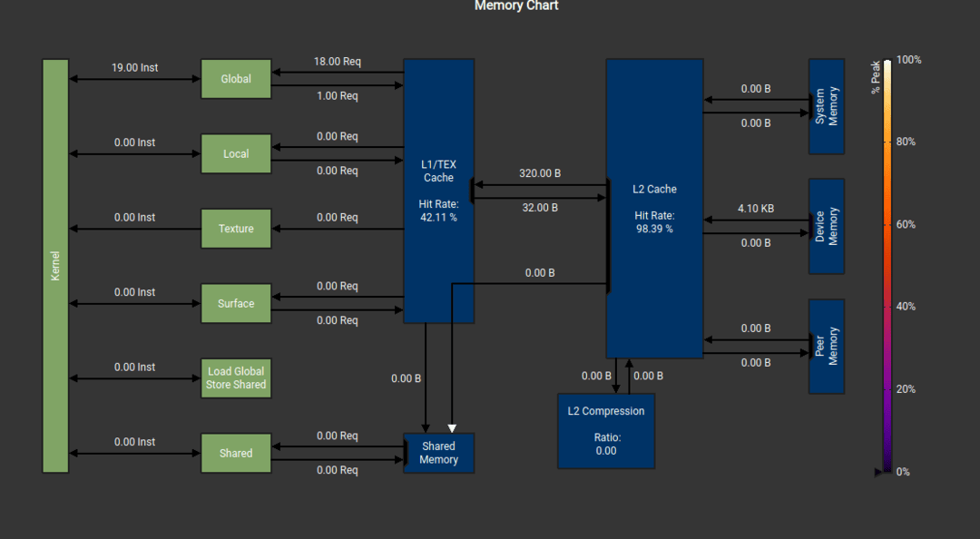Click the 0.00 Inst label beside Shared

[134, 442]
